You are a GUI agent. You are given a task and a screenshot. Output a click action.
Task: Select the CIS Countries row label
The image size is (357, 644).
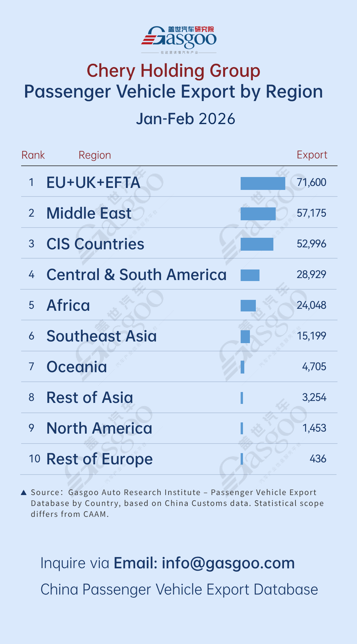(x=95, y=244)
